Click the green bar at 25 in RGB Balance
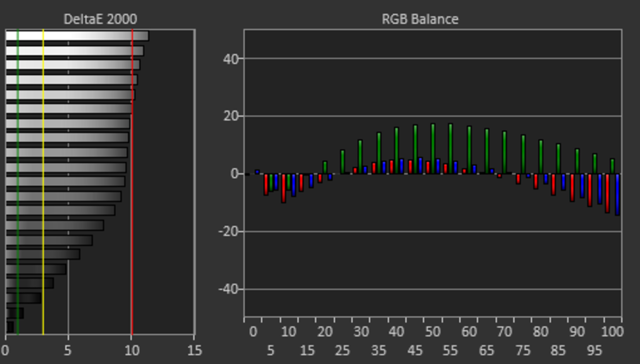This screenshot has height=364, width=640. click(x=342, y=162)
